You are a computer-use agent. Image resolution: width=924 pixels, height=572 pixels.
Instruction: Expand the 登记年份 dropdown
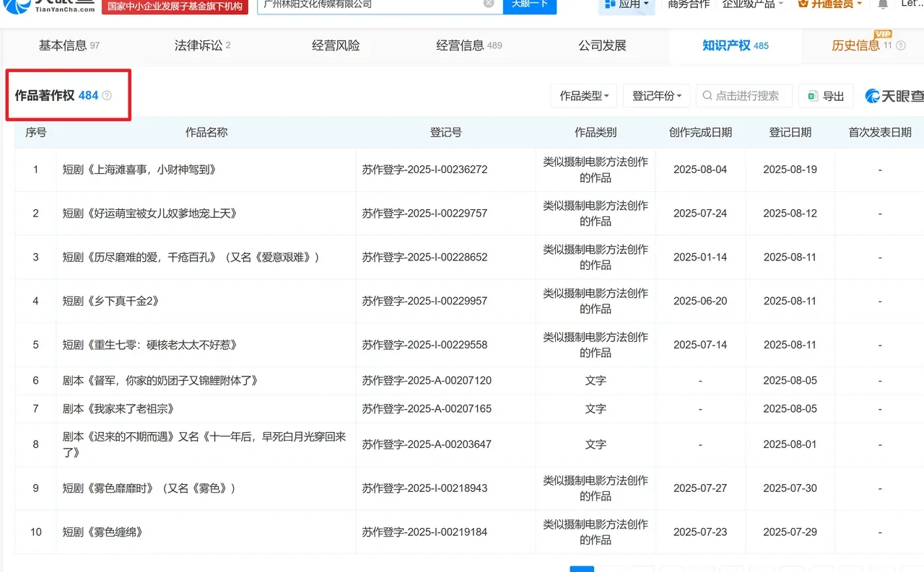coord(656,95)
